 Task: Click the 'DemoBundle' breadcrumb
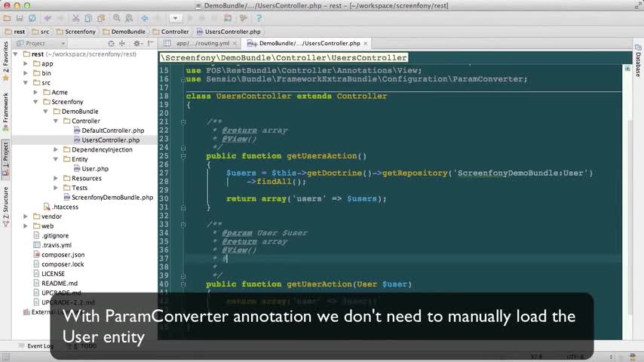pyautogui.click(x=124, y=32)
